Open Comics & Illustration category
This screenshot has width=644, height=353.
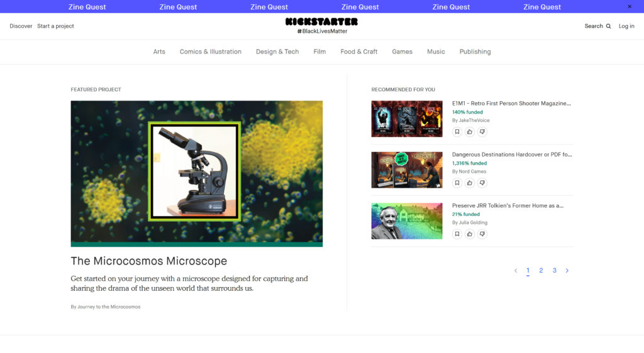[x=210, y=52]
